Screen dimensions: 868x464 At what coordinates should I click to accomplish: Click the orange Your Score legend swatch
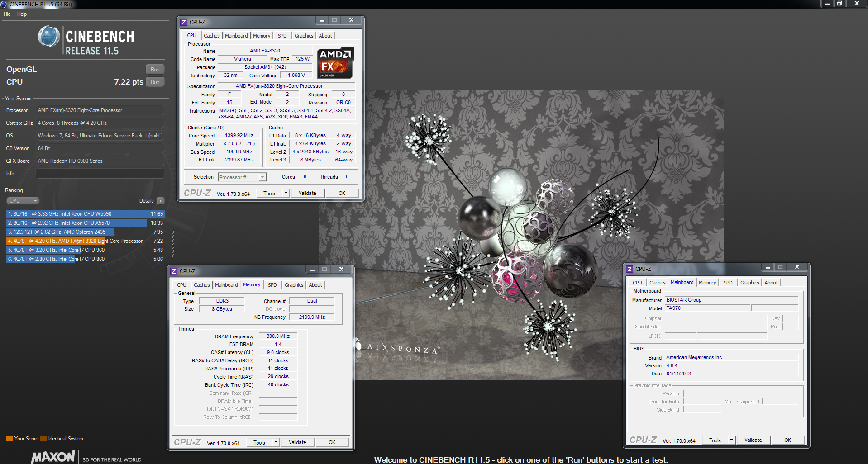10,438
